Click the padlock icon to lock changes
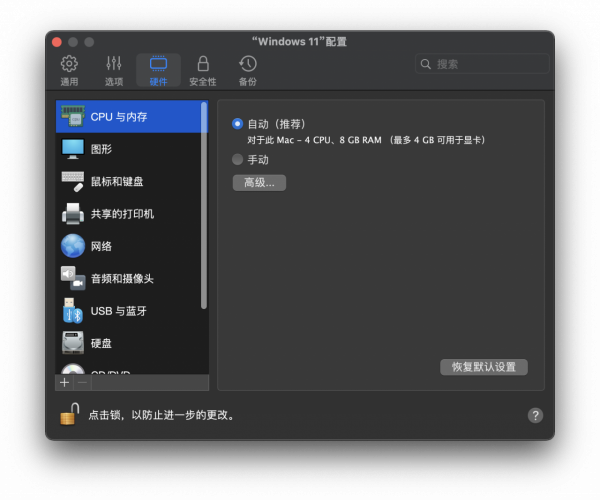This screenshot has height=500, width=600. click(x=70, y=414)
